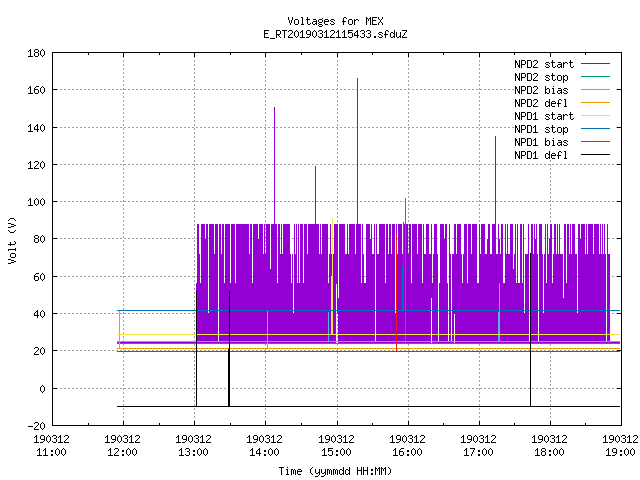Click the 12:00 x-axis time label
This screenshot has width=640, height=480.
coord(122,452)
